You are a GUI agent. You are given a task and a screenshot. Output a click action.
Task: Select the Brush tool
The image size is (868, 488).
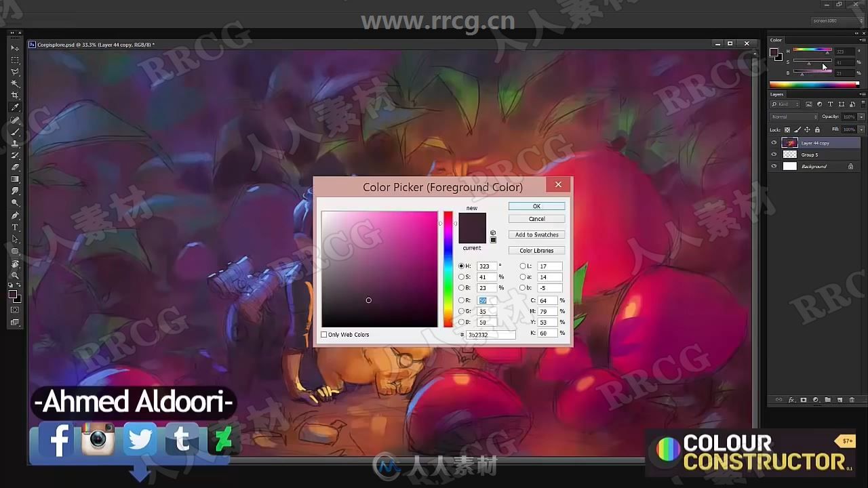click(15, 131)
